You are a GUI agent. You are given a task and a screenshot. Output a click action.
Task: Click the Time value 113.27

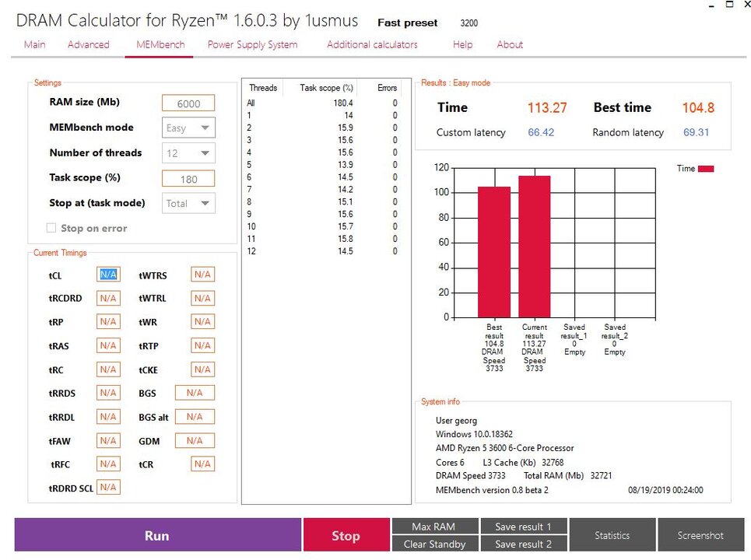click(547, 107)
